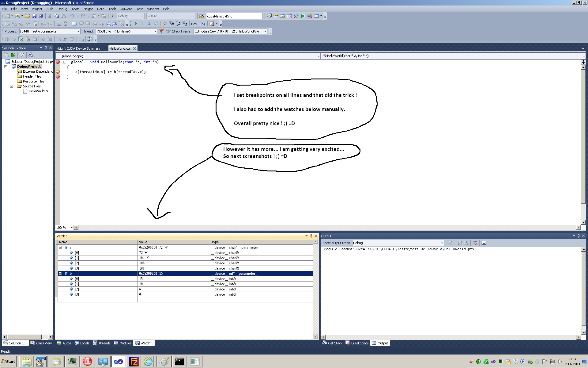The height and width of the screenshot is (368, 588).
Task: Open the Stack Frame dropdown
Action: pos(265,31)
